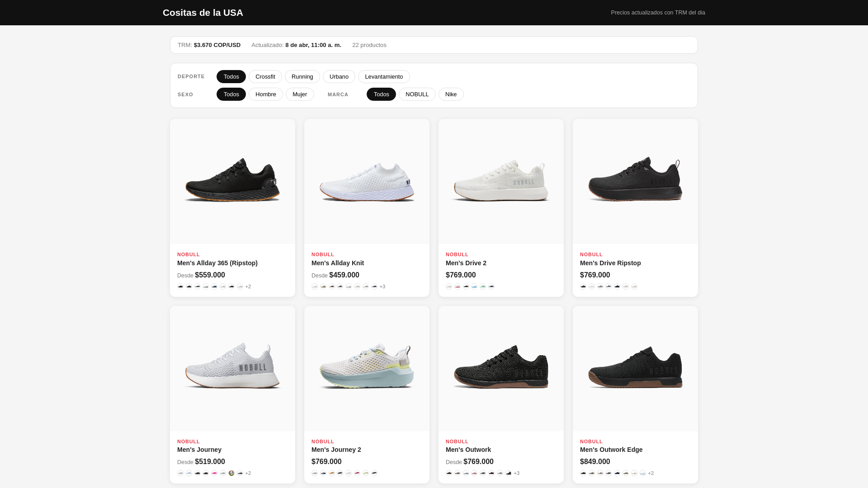The image size is (868, 488).
Task: Choose first white variant under Men's Drive 2
Action: (x=449, y=286)
